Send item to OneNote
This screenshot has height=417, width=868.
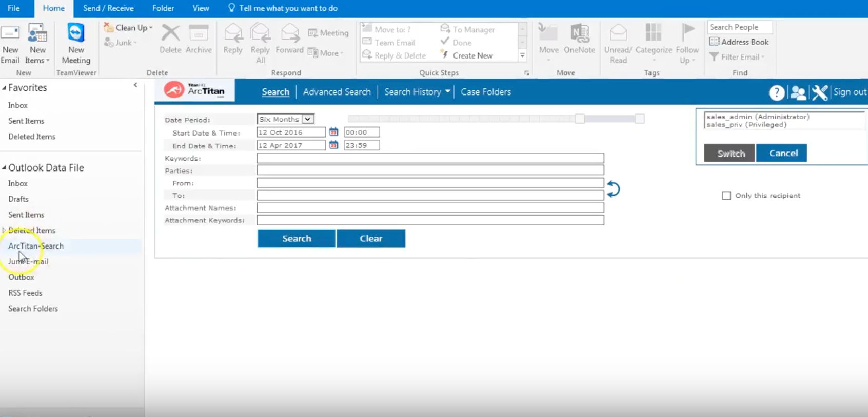(579, 39)
